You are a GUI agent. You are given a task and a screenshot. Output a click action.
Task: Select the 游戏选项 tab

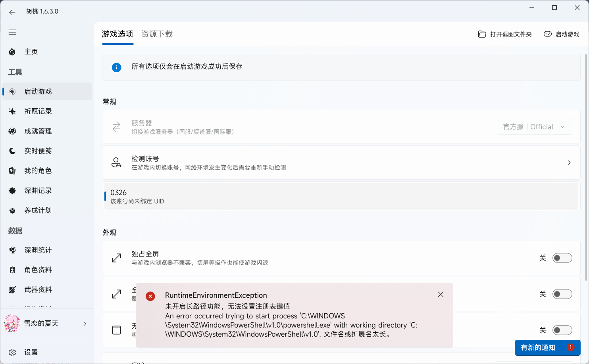[117, 34]
